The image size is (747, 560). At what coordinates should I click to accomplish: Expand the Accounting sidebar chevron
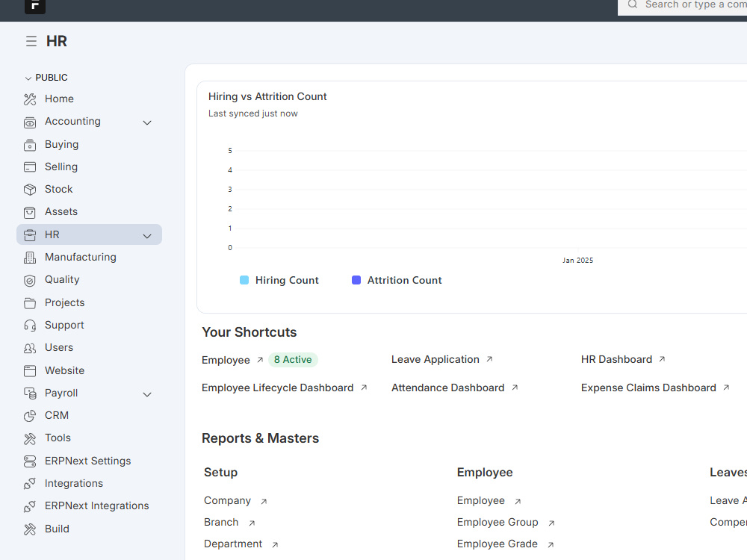(x=147, y=122)
